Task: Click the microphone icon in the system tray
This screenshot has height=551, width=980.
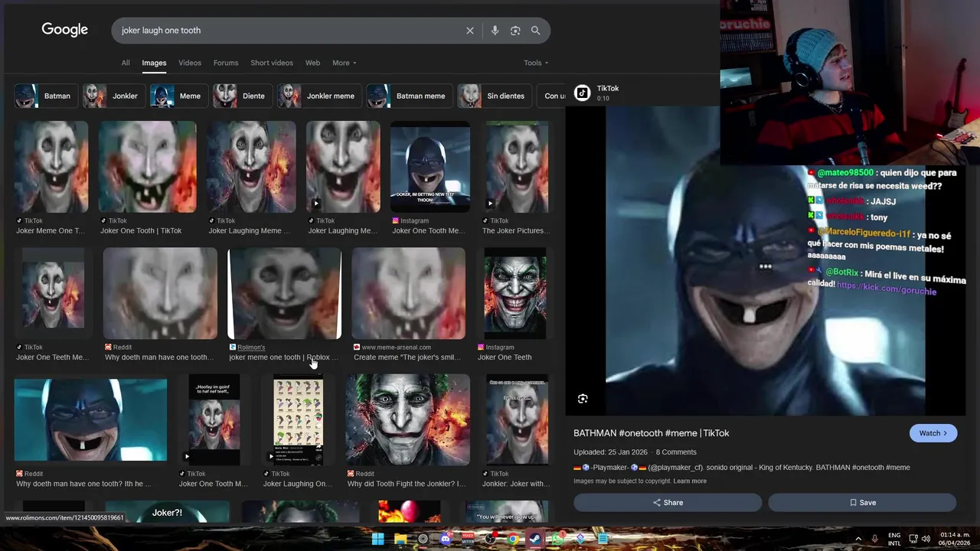Action: (875, 539)
